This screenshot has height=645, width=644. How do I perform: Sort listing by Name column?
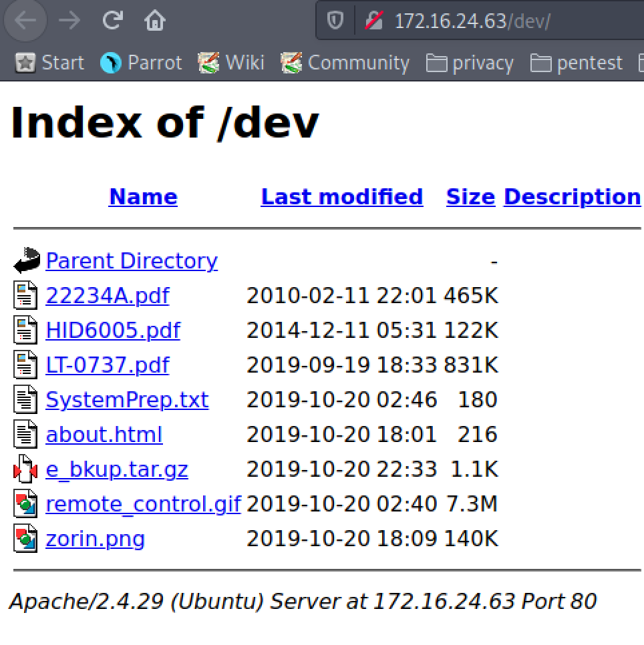(x=143, y=196)
